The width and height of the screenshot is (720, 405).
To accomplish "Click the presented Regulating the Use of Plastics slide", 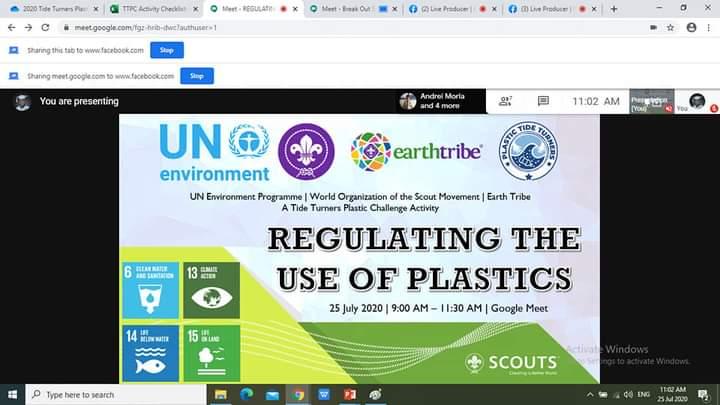I will 359,249.
